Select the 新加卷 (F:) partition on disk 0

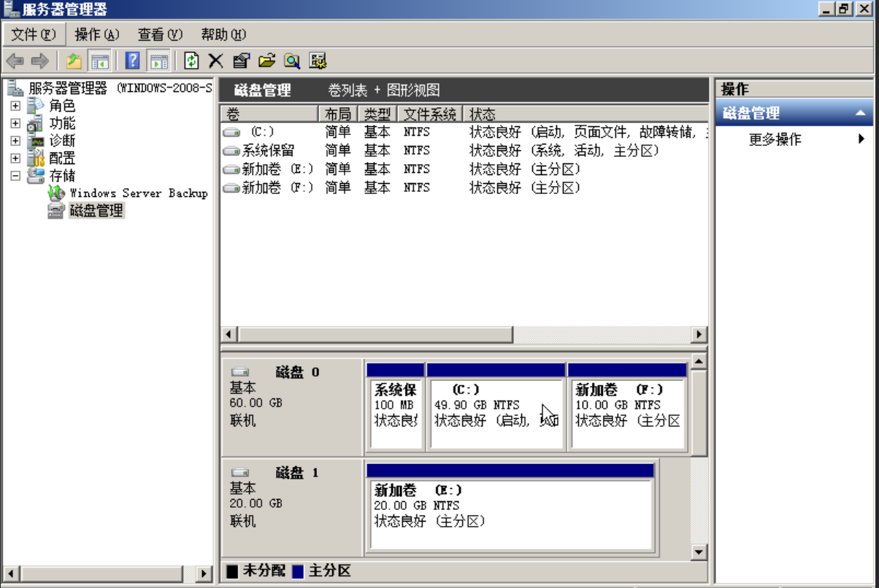pyautogui.click(x=627, y=412)
